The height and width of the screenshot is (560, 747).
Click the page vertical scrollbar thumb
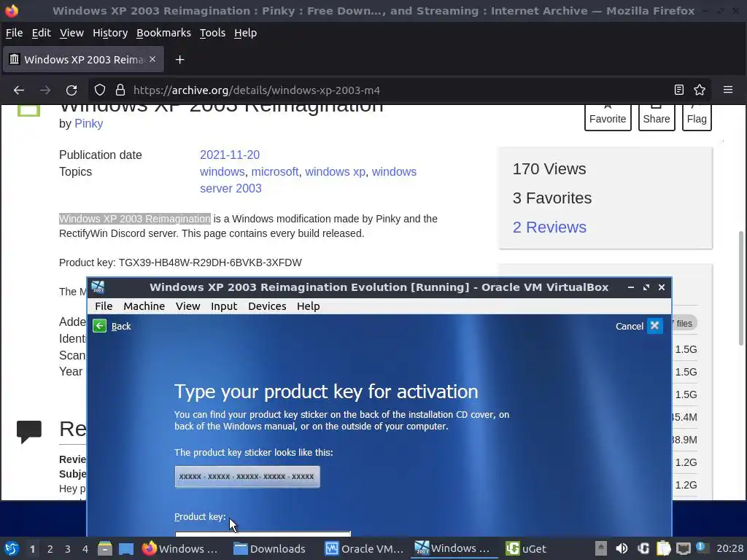(741, 288)
